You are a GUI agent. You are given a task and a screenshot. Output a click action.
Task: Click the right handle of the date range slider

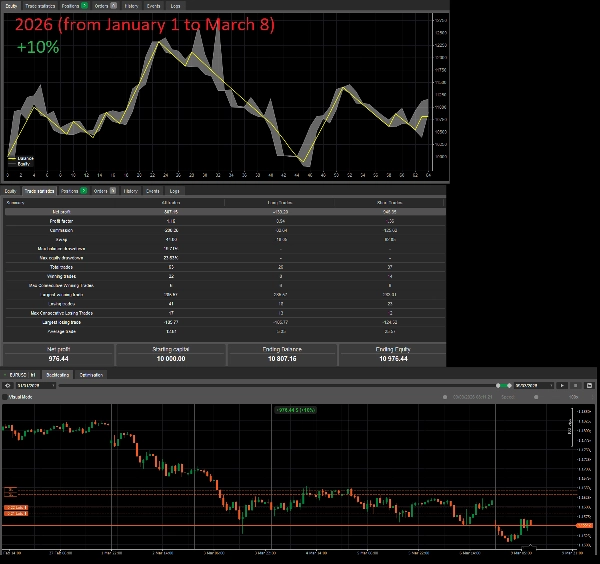tap(509, 385)
